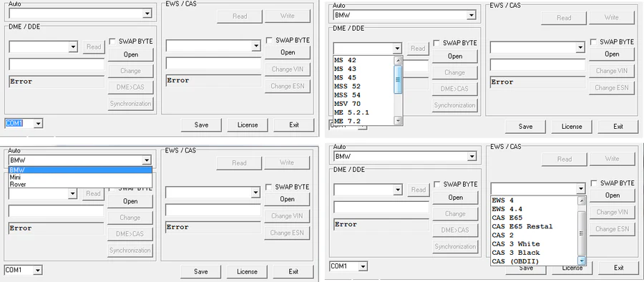Open the EWS/CAS dropdown in the blank-Auto panel
Viewport: 644px width, 282px height.
click(256, 46)
